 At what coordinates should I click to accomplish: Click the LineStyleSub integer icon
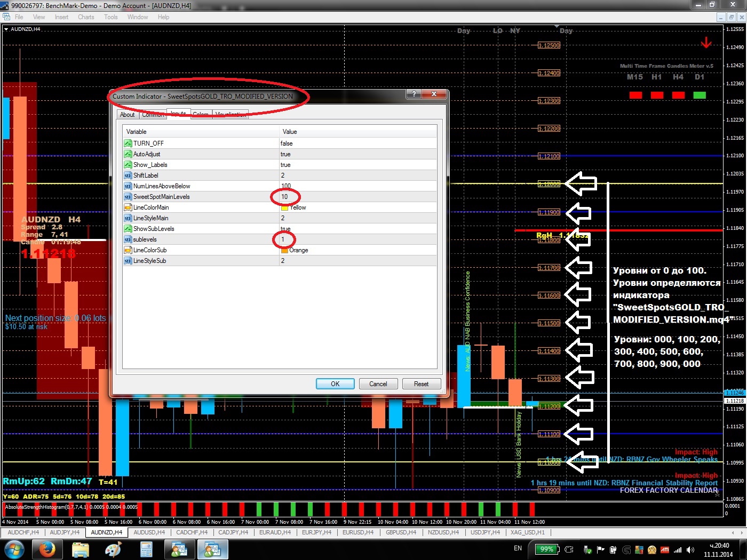point(128,260)
